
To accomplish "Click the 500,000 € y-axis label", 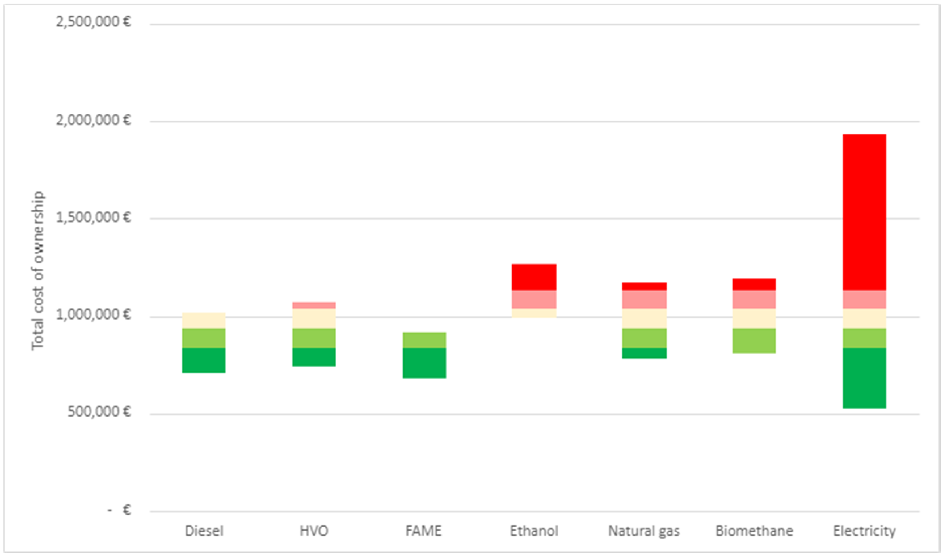I will pos(99,412).
